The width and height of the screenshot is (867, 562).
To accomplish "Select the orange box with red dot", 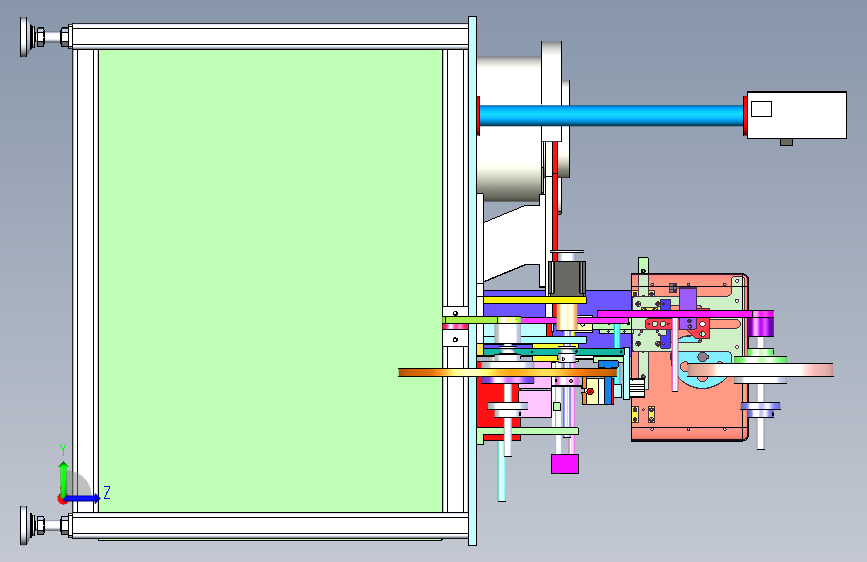I will (x=597, y=391).
